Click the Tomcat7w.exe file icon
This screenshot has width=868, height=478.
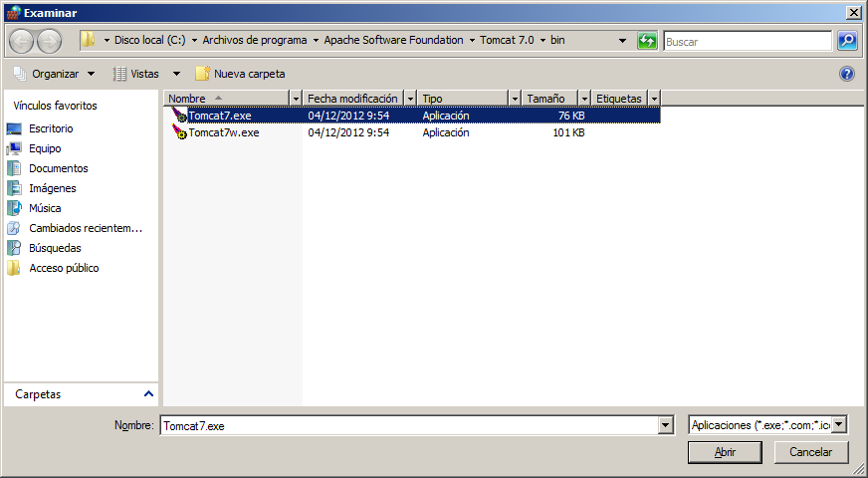[180, 133]
